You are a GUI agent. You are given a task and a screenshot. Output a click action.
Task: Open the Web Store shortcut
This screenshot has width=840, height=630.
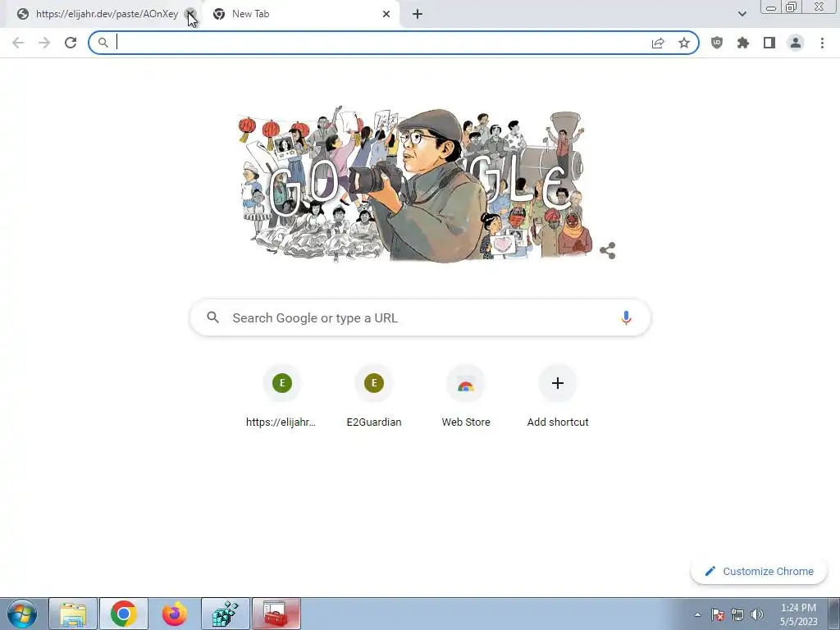466,397
